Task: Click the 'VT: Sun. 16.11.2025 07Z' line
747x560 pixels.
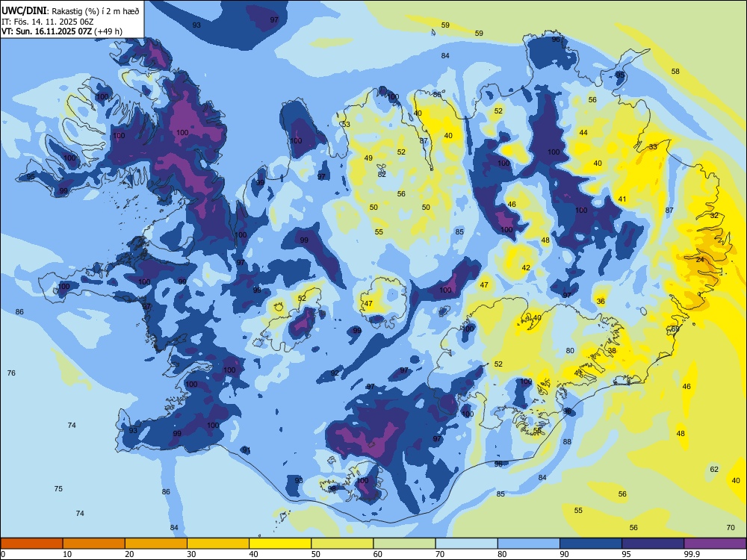Action: coord(47,31)
